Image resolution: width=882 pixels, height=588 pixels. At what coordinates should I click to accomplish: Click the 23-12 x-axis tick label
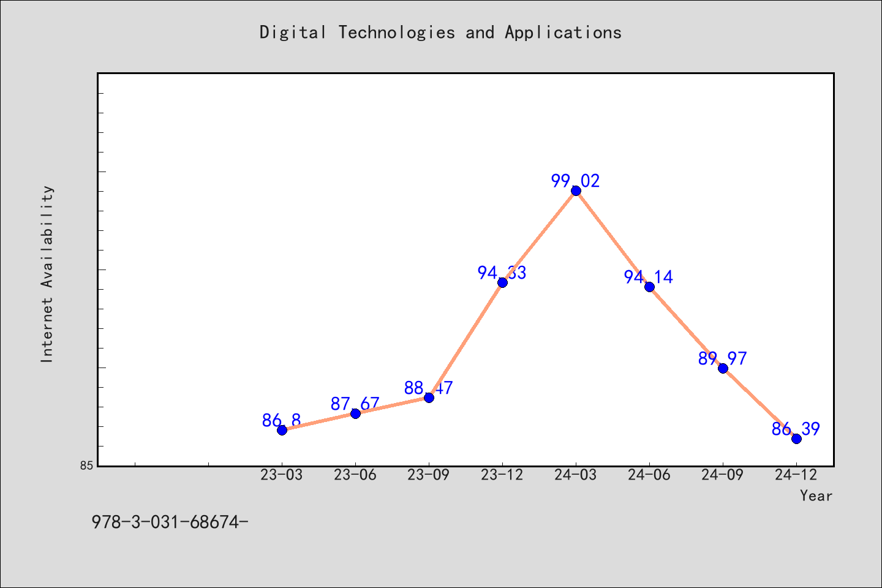pos(502,475)
